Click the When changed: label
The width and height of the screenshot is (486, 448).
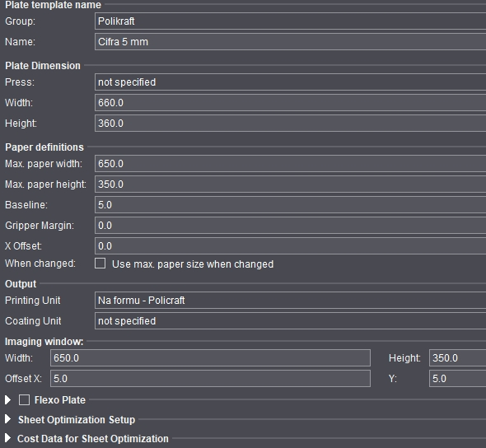[40, 264]
